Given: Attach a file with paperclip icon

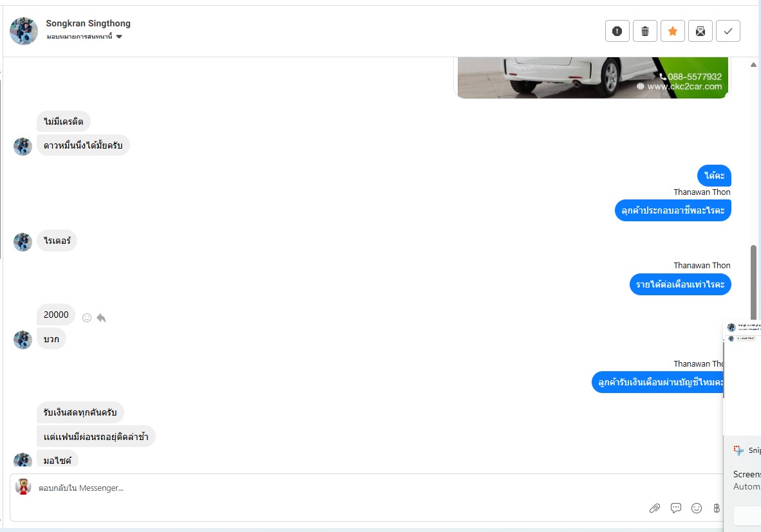Looking at the screenshot, I should [x=655, y=508].
